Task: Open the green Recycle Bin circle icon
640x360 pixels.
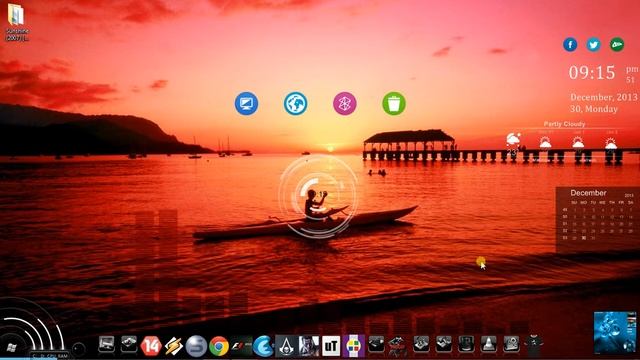Action: click(x=394, y=103)
